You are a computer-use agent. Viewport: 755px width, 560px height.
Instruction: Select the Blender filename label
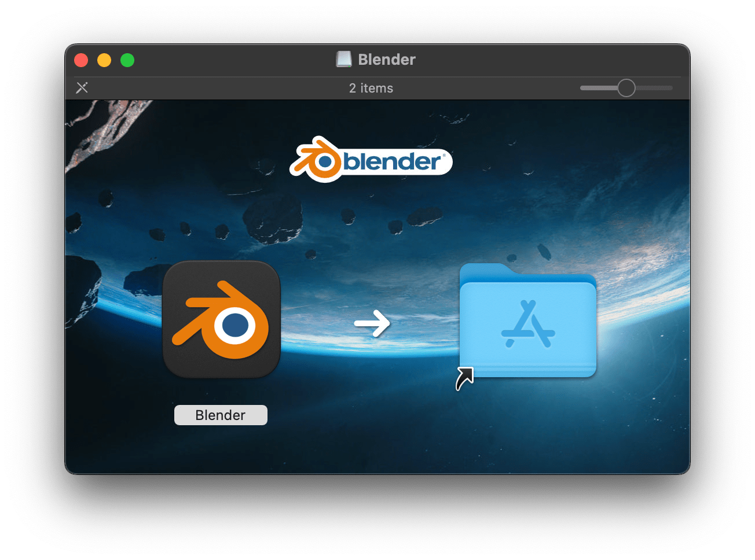(x=221, y=415)
